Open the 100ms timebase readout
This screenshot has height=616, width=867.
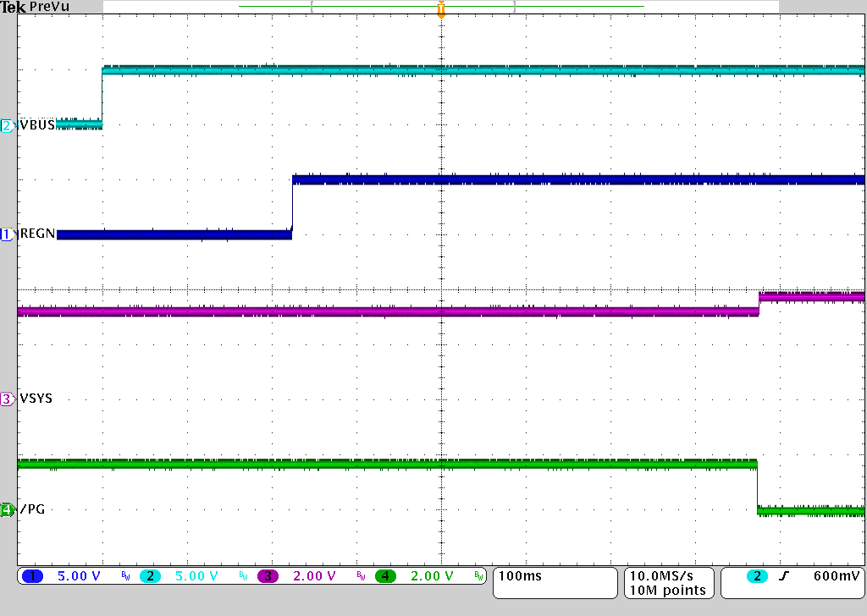tap(522, 576)
